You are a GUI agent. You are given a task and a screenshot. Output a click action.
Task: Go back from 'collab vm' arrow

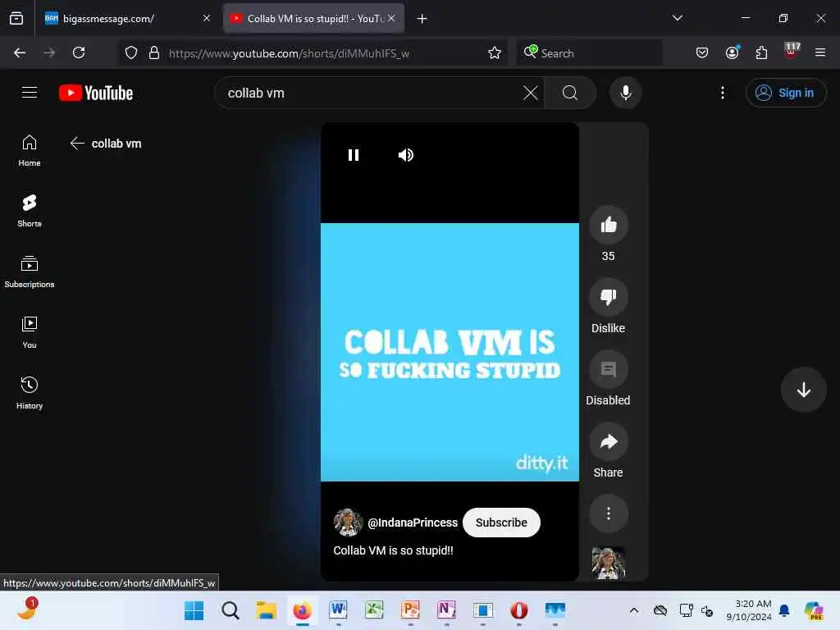click(x=77, y=143)
